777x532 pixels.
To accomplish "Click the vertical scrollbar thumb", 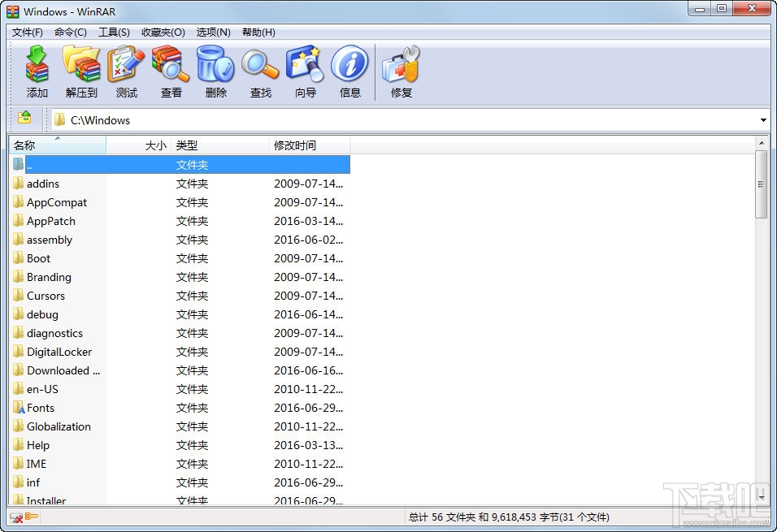I will click(762, 184).
